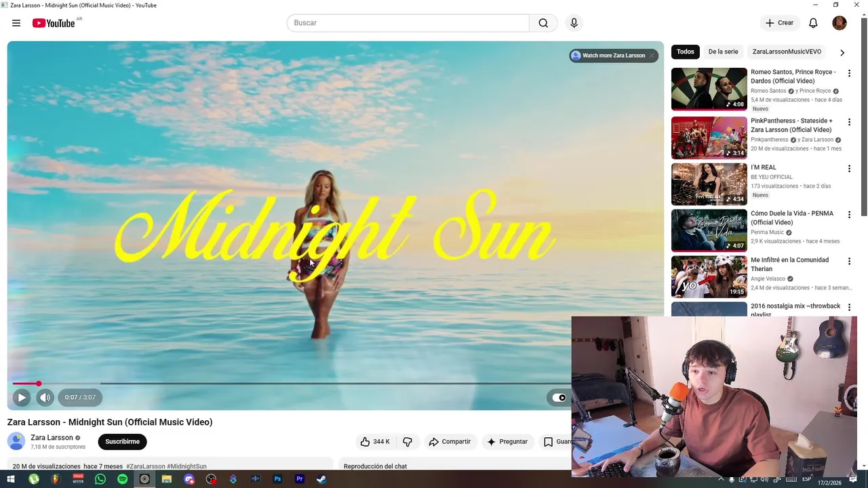
Task: Like the video with the thumbs up
Action: tap(375, 441)
